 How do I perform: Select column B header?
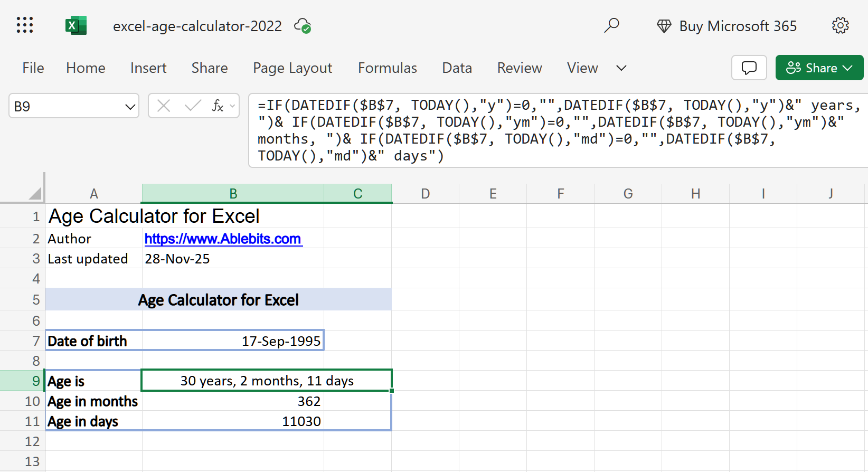click(233, 194)
